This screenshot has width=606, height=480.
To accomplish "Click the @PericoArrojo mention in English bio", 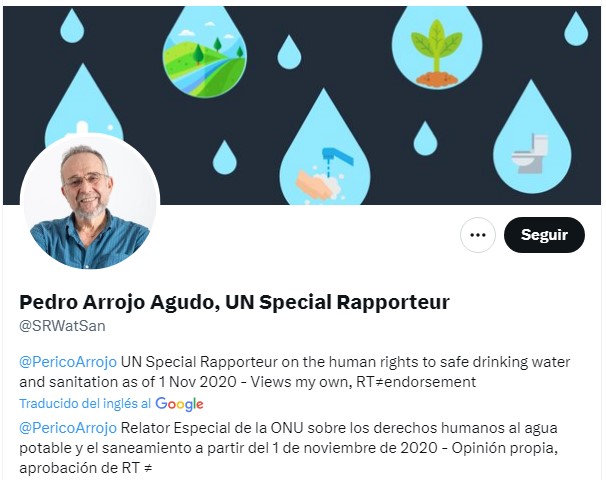I will coord(68,362).
